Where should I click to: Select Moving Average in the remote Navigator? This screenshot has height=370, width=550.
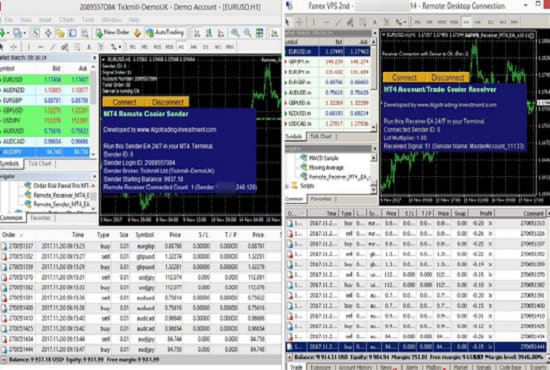coord(323,168)
